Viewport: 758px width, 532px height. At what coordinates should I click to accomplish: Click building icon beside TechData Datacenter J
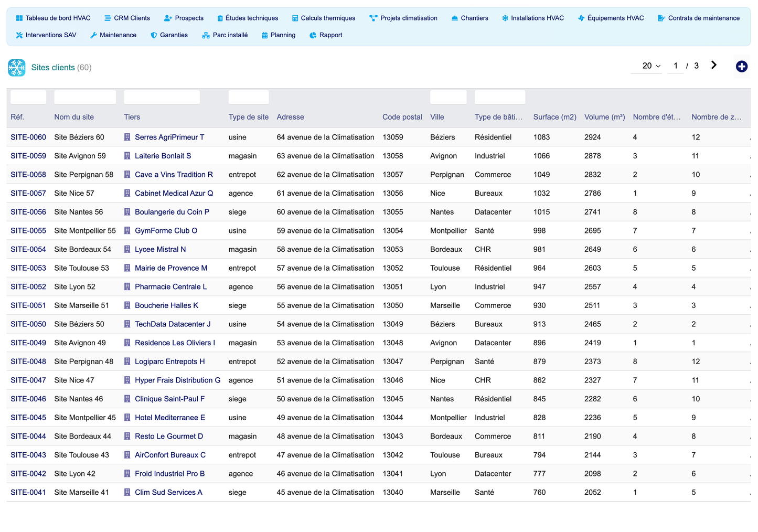coord(127,324)
